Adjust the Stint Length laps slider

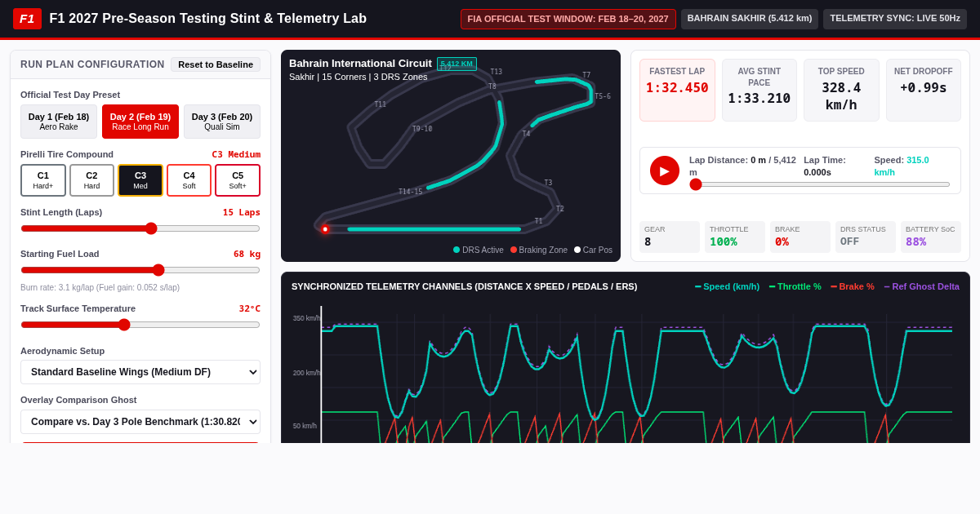coord(140,228)
